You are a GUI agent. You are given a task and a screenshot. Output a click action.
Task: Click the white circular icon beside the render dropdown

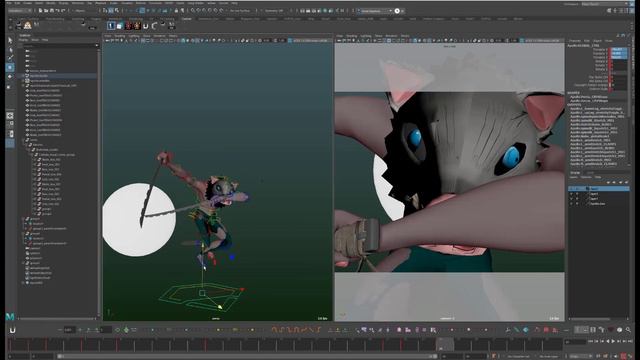pos(397,11)
